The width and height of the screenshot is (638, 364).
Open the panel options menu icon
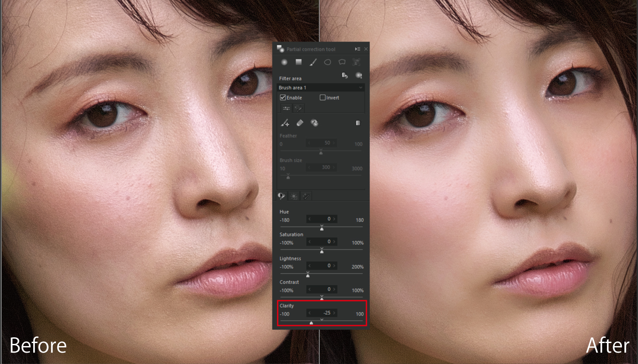pos(358,49)
